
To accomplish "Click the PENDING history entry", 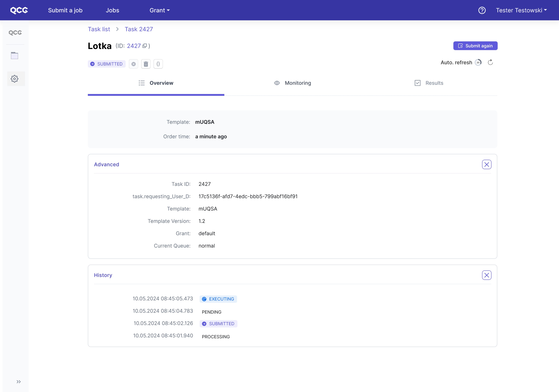I will point(212,312).
